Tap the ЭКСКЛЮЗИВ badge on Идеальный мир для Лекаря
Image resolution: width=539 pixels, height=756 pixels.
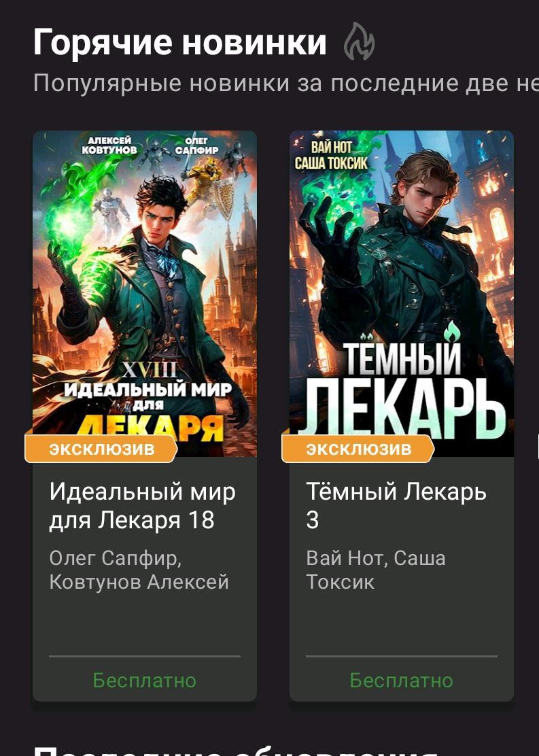[x=101, y=449]
